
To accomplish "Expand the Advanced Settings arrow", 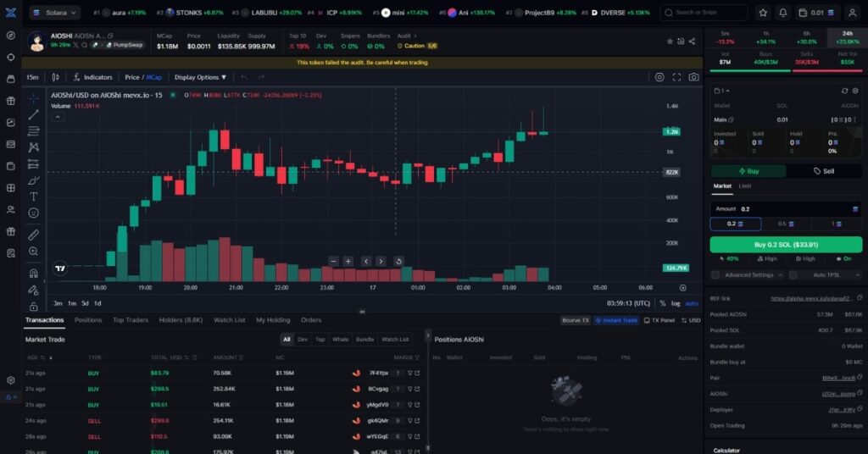I will (x=780, y=274).
